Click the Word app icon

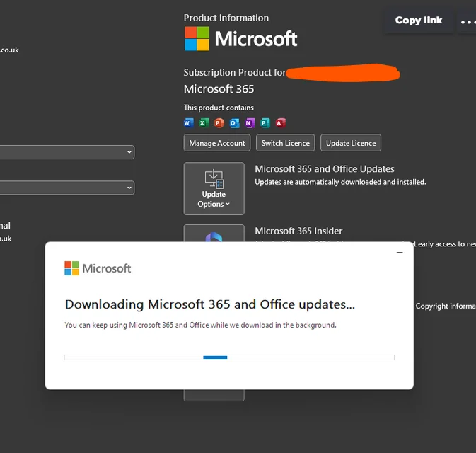[189, 122]
